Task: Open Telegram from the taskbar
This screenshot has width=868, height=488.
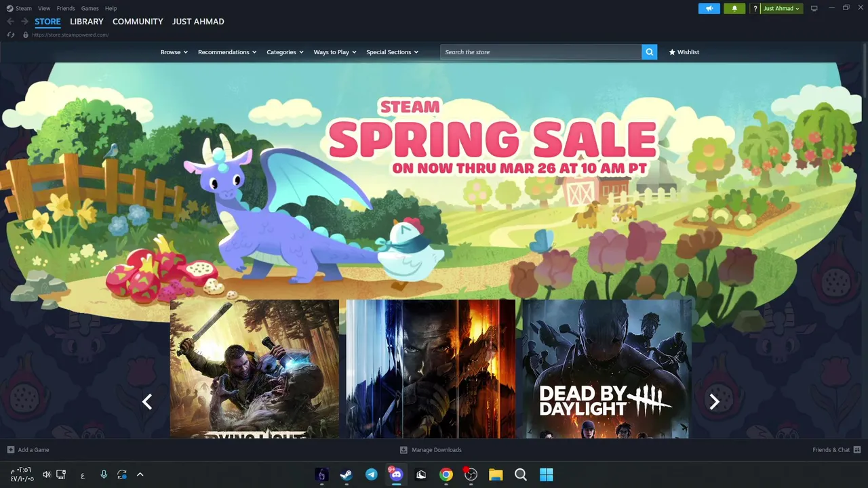Action: coord(371,474)
